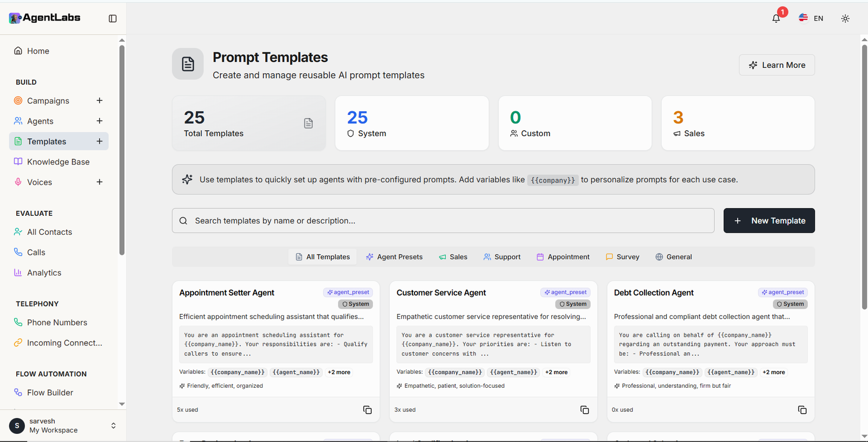The width and height of the screenshot is (868, 442).
Task: Open the notifications bell
Action: [x=776, y=18]
